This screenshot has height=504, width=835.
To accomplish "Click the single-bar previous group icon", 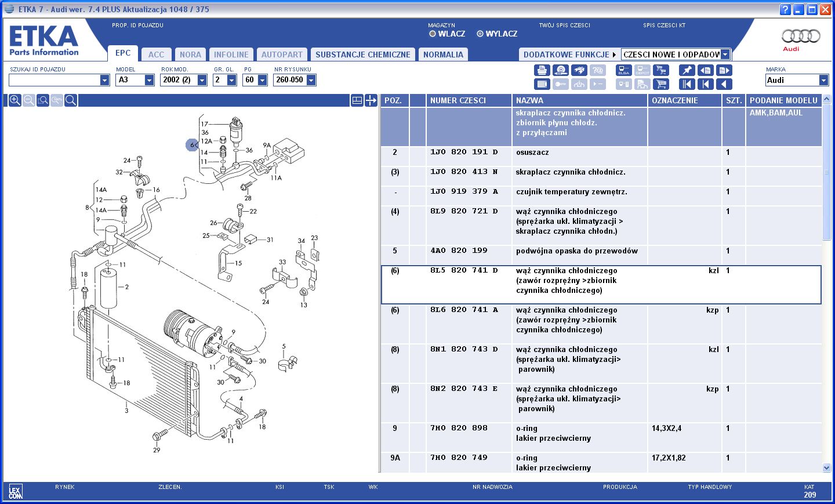I will point(705,84).
